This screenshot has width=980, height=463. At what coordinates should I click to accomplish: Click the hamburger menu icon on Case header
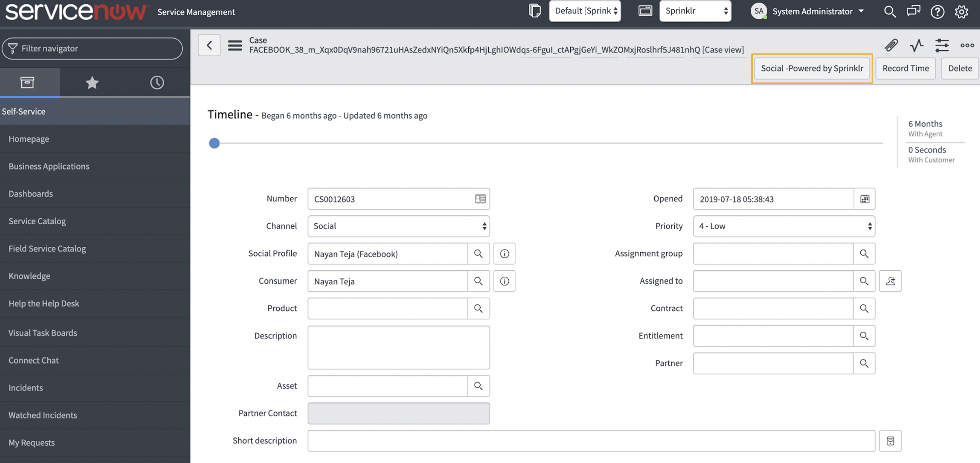(x=234, y=44)
